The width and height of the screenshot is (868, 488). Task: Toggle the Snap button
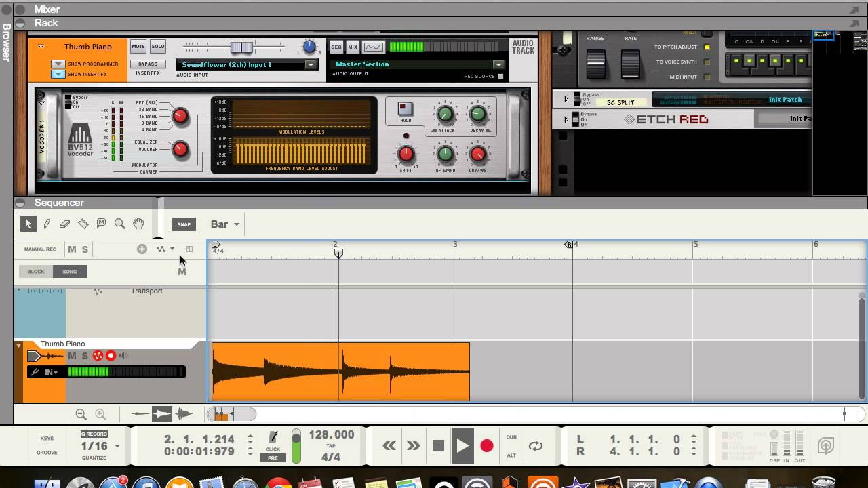click(x=184, y=224)
